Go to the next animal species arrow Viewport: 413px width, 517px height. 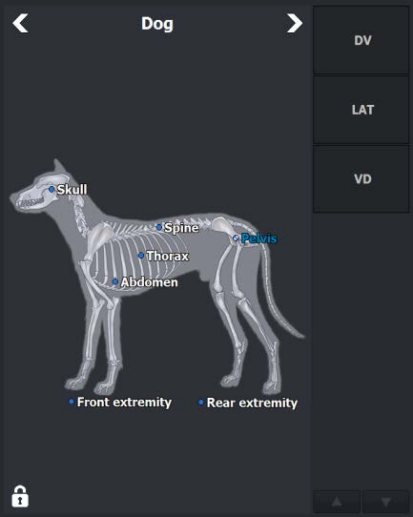294,23
